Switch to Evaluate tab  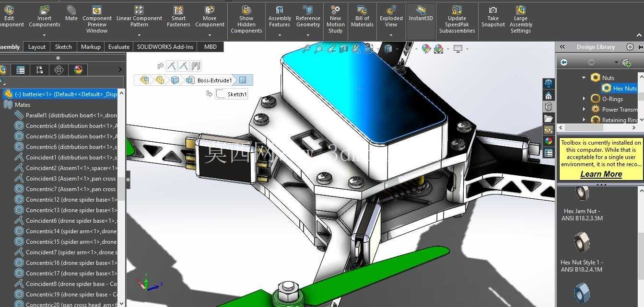[119, 46]
